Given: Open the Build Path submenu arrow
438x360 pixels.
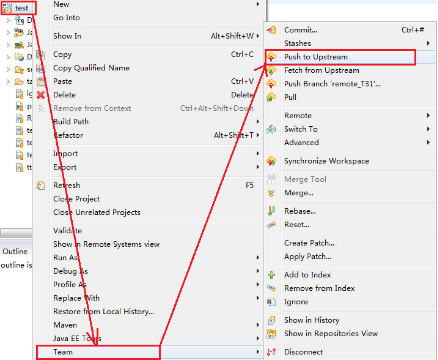Looking at the screenshot, I should (258, 122).
